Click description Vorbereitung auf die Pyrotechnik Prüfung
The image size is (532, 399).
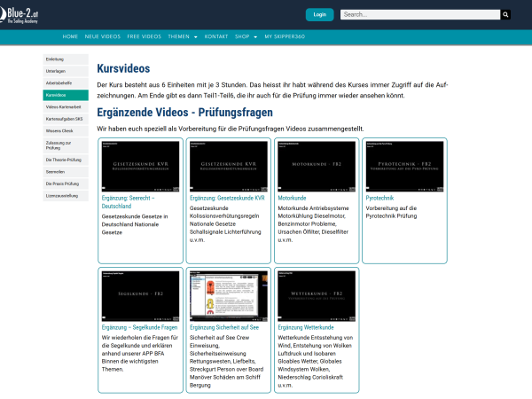[x=391, y=212]
